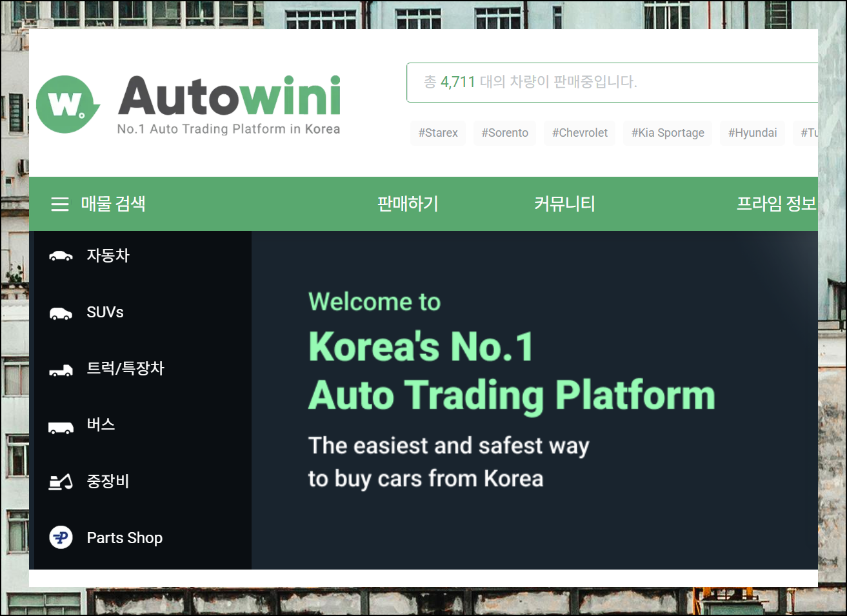Click the to buy cars from Korea text
The width and height of the screenshot is (847, 616).
[426, 479]
